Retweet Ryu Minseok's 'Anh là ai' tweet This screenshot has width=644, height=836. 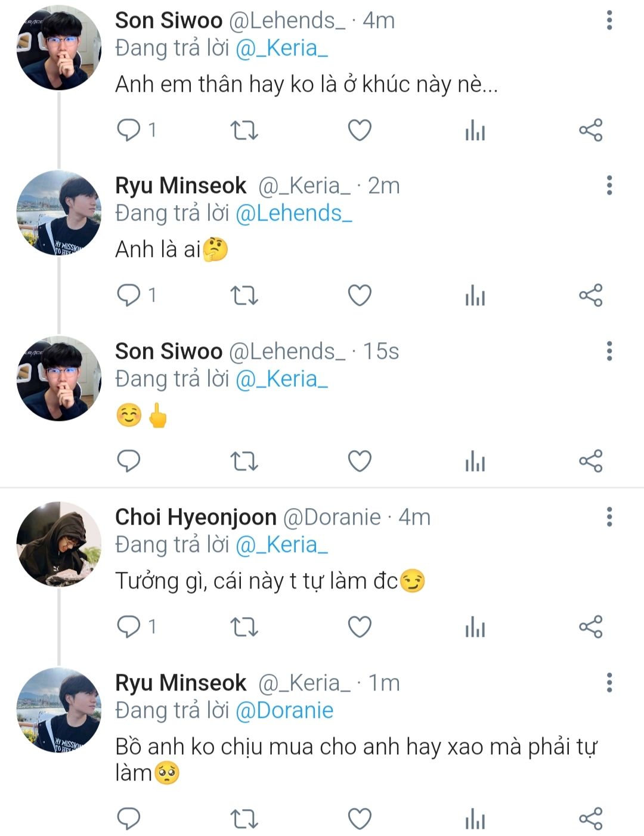pyautogui.click(x=244, y=295)
